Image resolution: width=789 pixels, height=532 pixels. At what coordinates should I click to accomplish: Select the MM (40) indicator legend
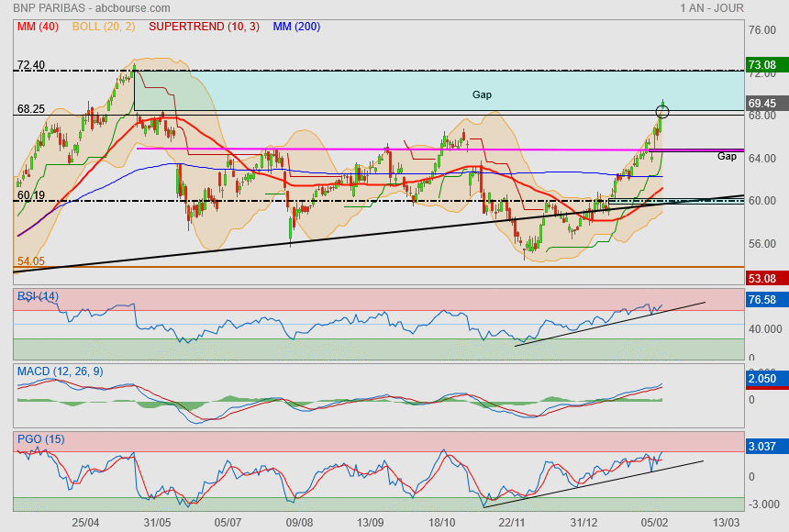click(x=38, y=27)
